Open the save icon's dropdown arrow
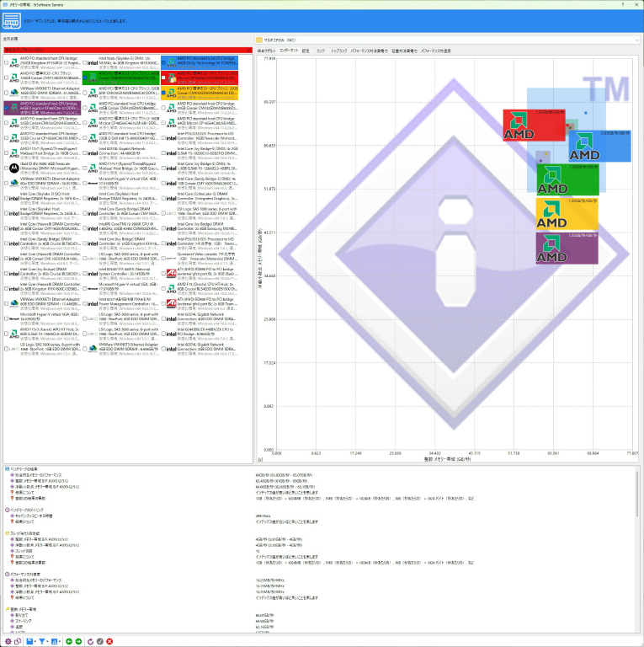Screen dimensions: 644x647 click(35, 641)
